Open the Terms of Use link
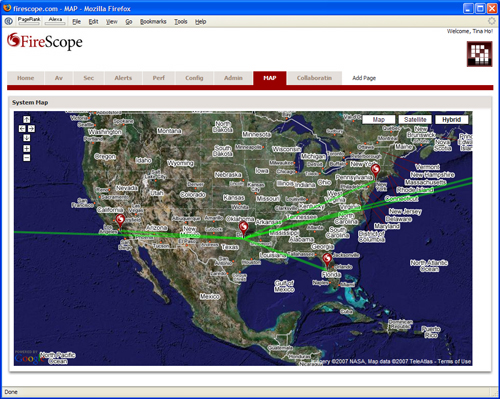 click(x=454, y=361)
